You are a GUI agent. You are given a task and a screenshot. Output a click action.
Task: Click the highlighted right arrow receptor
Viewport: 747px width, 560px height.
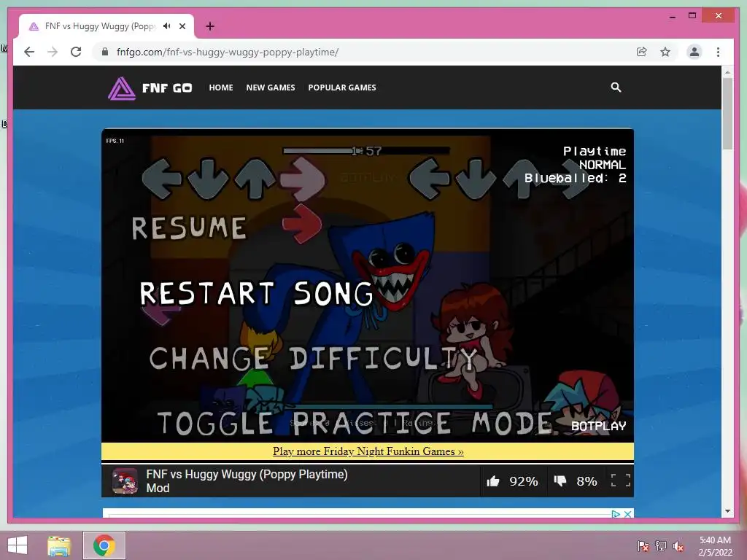click(302, 179)
